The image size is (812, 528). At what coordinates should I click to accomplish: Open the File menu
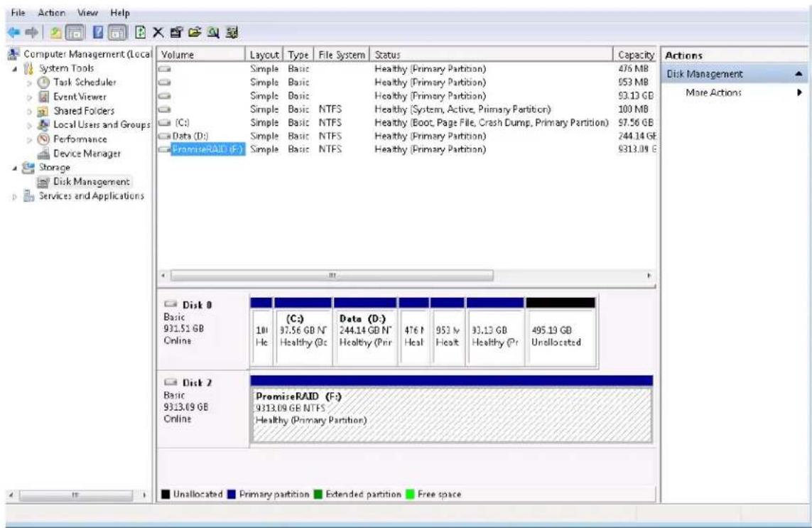pyautogui.click(x=18, y=12)
